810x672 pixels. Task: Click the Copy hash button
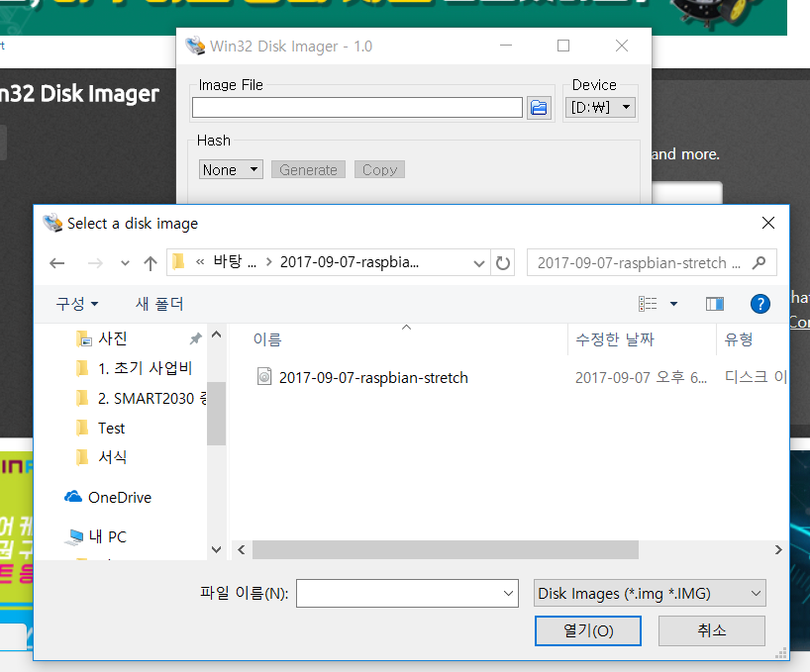(379, 169)
